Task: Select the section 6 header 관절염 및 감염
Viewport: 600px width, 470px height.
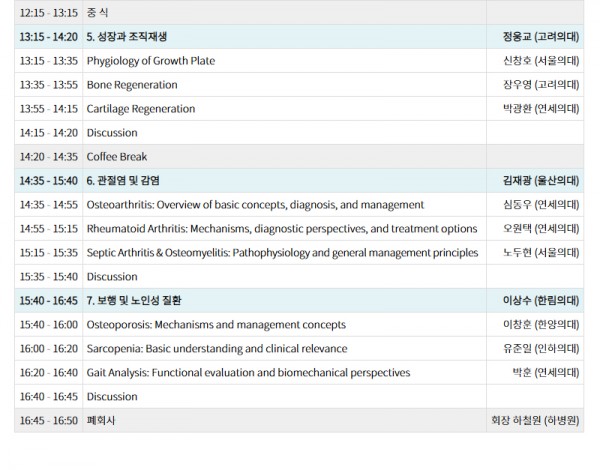Action: tap(123, 181)
